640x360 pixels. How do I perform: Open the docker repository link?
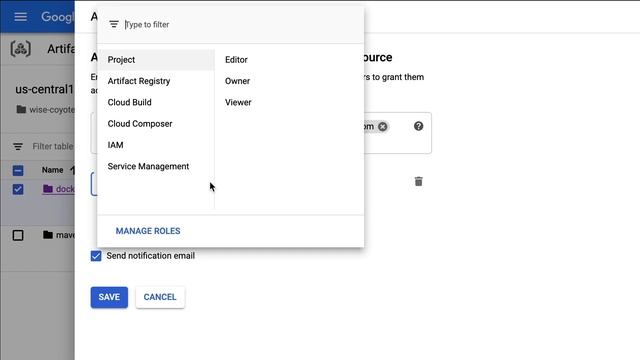[x=65, y=189]
